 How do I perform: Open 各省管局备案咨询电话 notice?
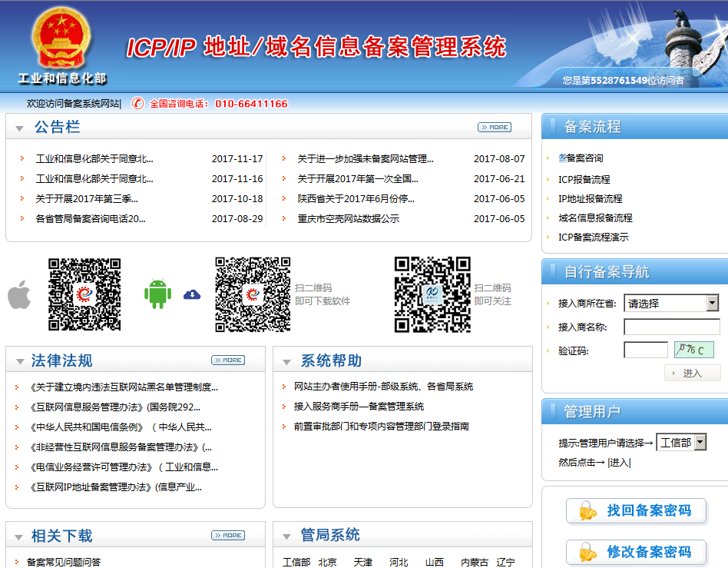pyautogui.click(x=91, y=219)
